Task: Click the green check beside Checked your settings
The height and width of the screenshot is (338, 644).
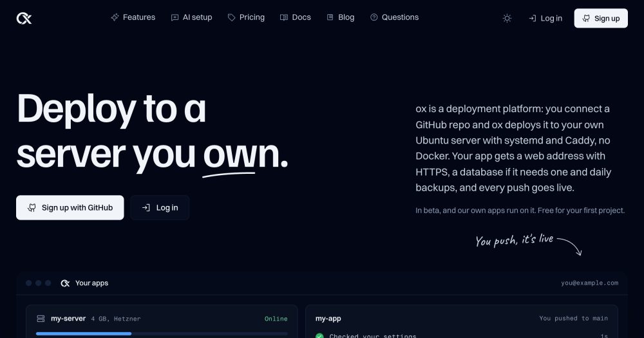Action: click(319, 336)
